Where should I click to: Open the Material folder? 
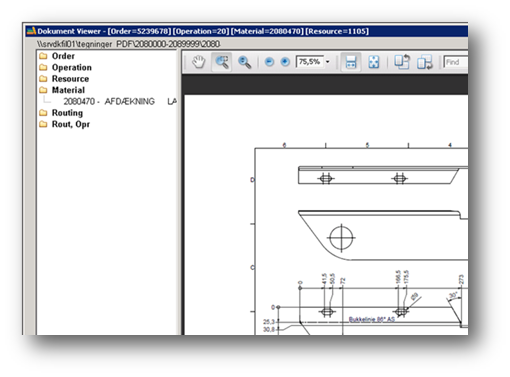coord(68,90)
